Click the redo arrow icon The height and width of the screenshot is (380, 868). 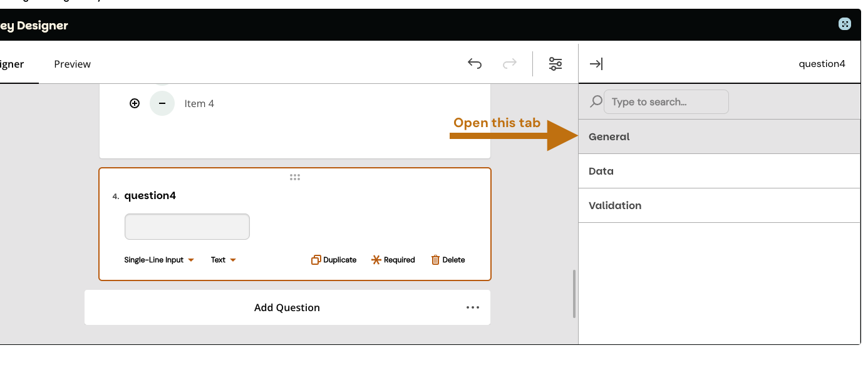point(510,63)
